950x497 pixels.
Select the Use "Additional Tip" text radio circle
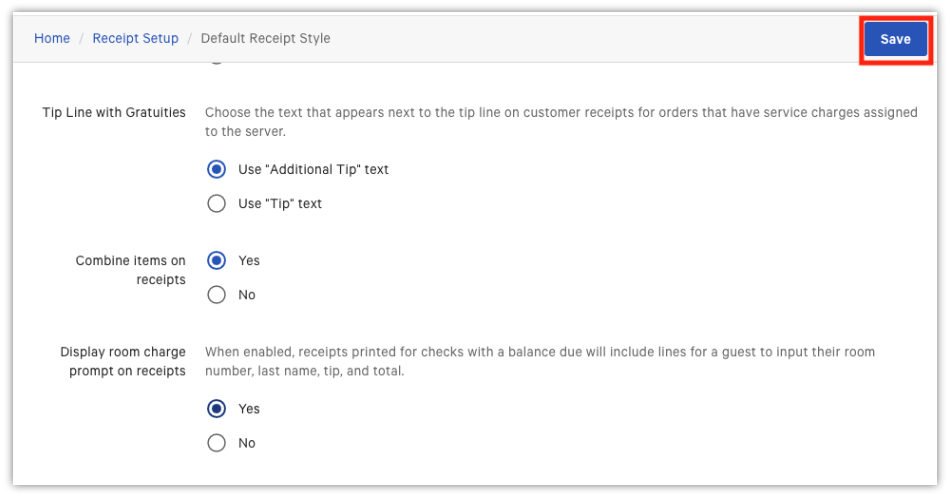tap(216, 169)
